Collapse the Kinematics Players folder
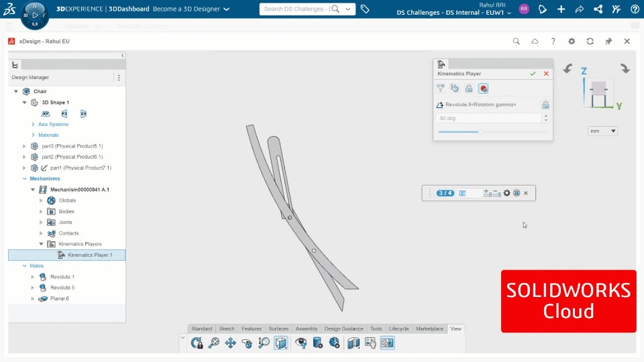The height and width of the screenshot is (362, 644). point(41,244)
